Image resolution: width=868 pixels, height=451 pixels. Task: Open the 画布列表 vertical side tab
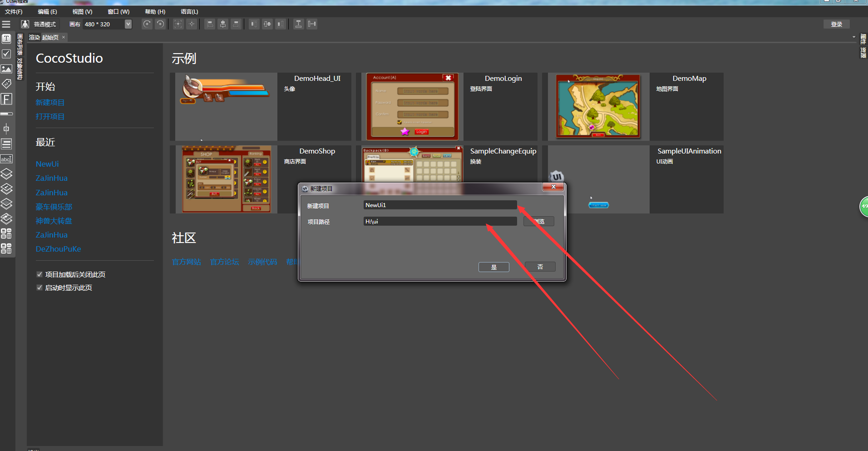20,45
